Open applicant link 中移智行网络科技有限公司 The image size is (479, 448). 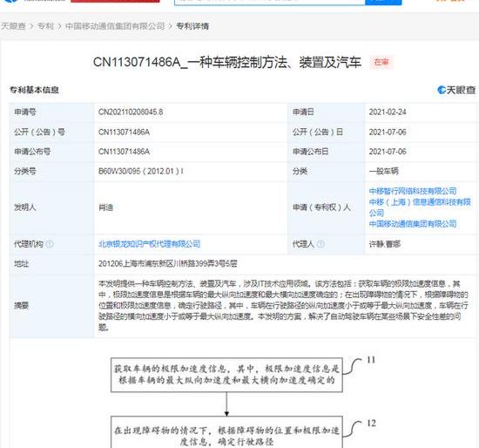[413, 191]
